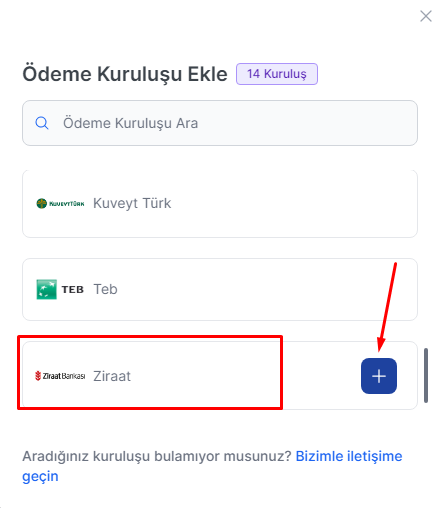The width and height of the screenshot is (443, 508).
Task: Open the Bizimle iletişime geçin link
Action: pyautogui.click(x=212, y=466)
